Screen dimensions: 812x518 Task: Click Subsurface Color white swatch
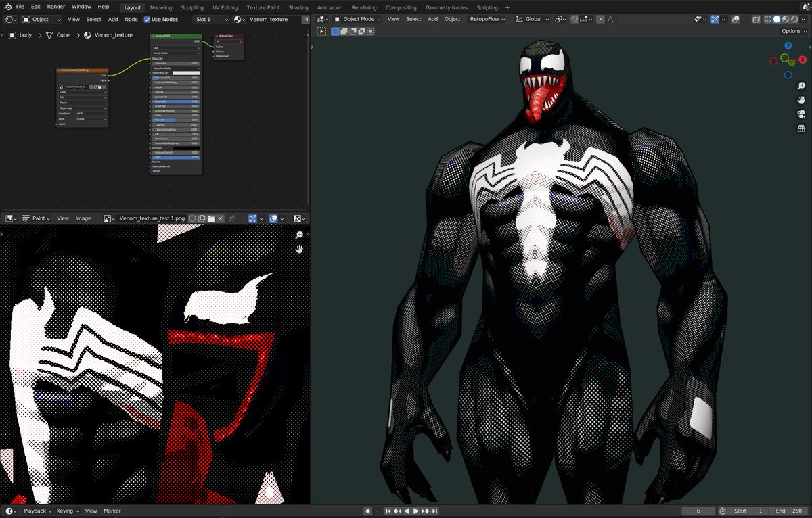pos(185,72)
